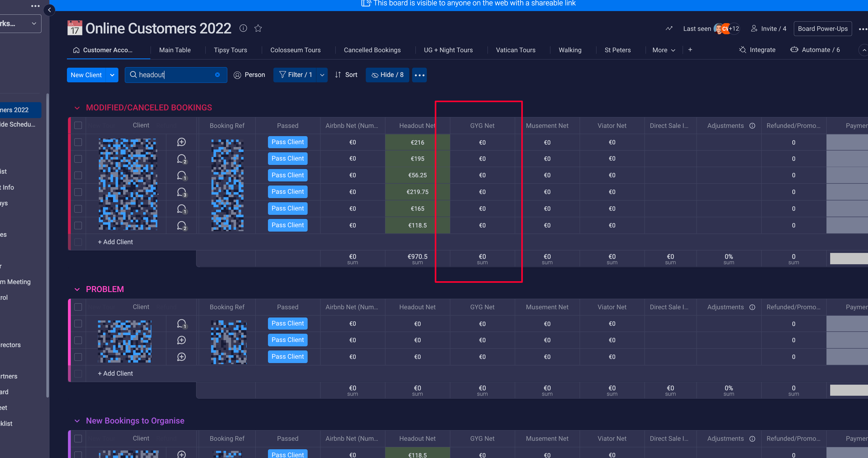The height and width of the screenshot is (458, 868).
Task: Click the Hide / 8 columns button
Action: pos(387,75)
